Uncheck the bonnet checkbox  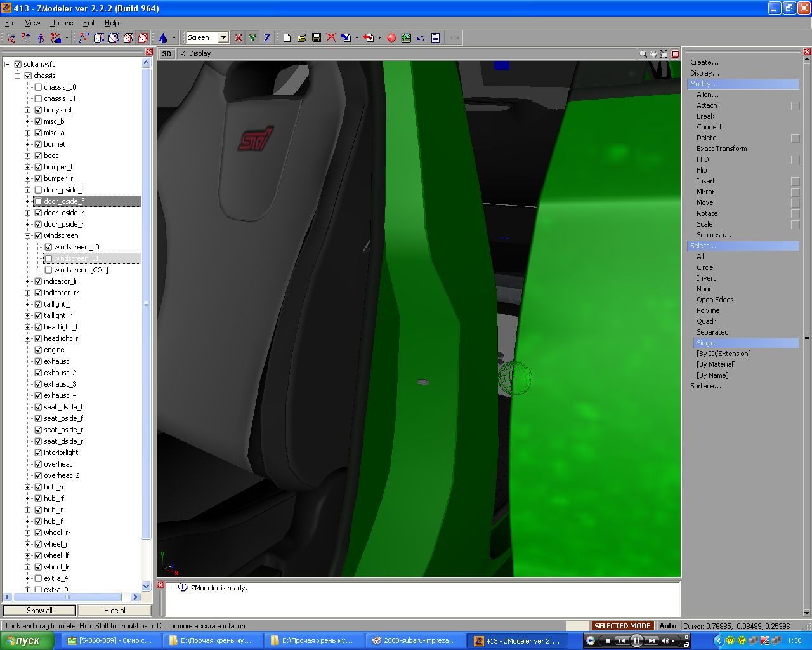click(x=38, y=144)
